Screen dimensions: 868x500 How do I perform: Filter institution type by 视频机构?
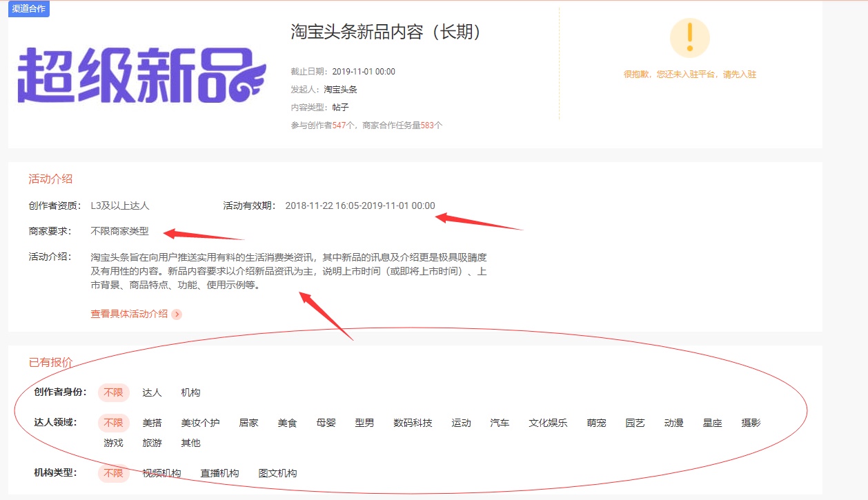click(161, 473)
